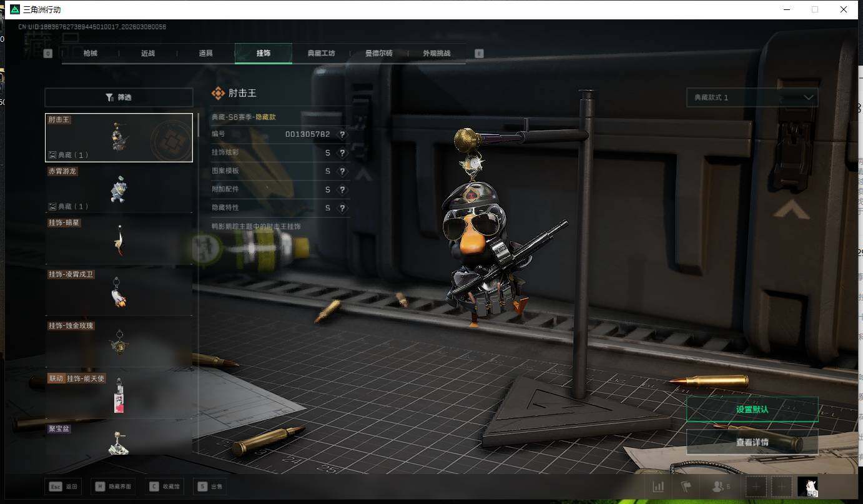863x504 pixels.
Task: Select the 聚宝盆 charm card
Action: click(119, 439)
